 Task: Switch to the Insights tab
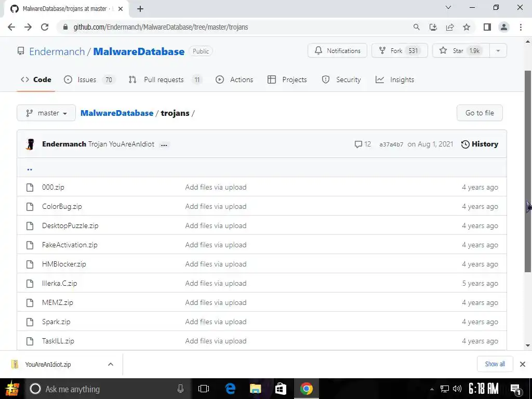395,79
